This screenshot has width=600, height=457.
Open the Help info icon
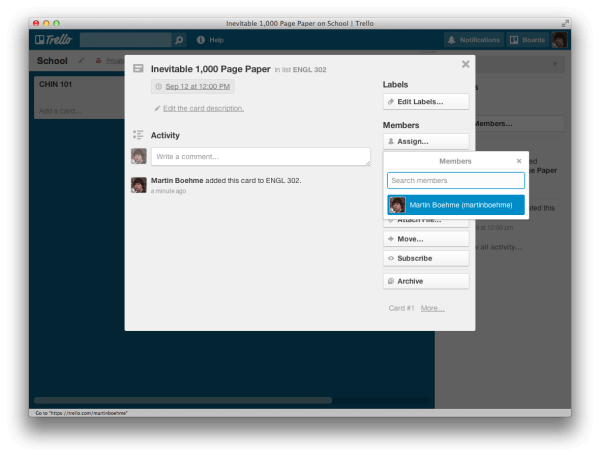(x=201, y=40)
